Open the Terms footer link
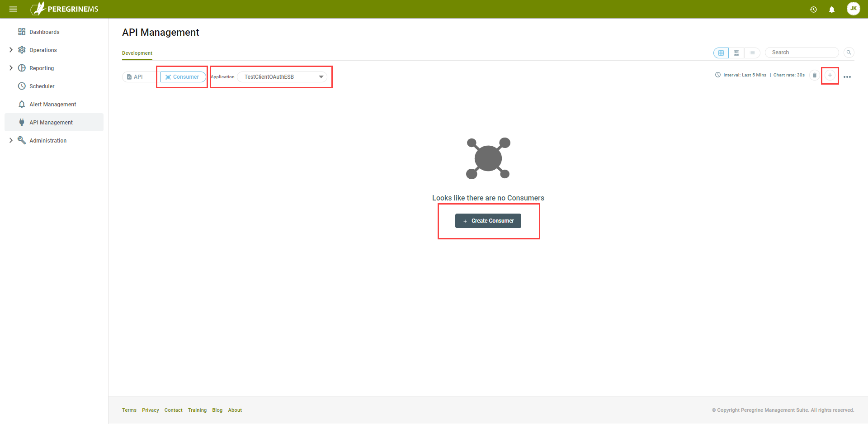868x424 pixels. coord(129,410)
